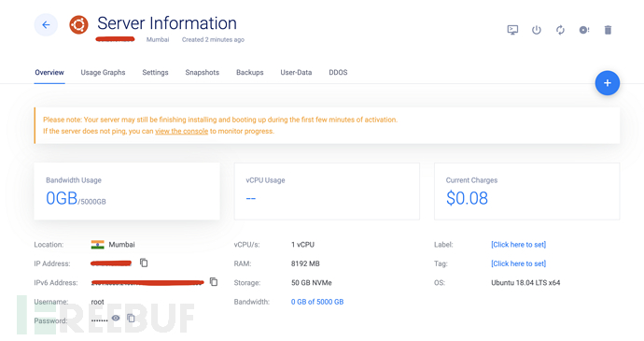This screenshot has height=341, width=644.
Task: Select the User-Data tab
Action: pyautogui.click(x=296, y=72)
